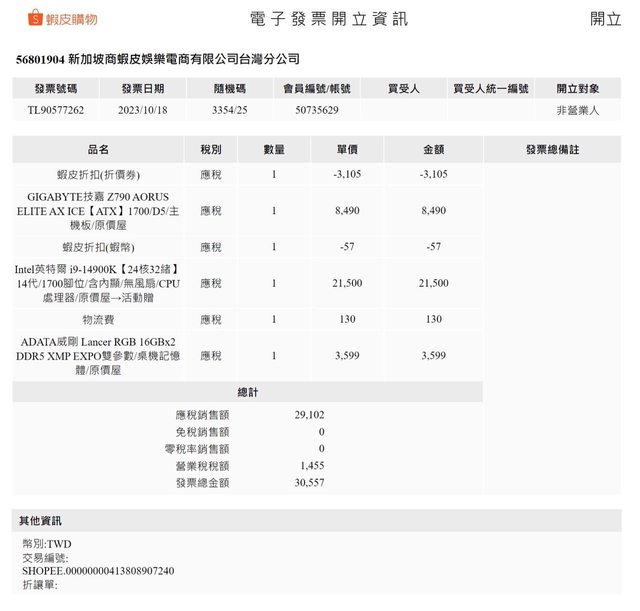Click the ADATA Lancer RGB memory item name

point(98,355)
